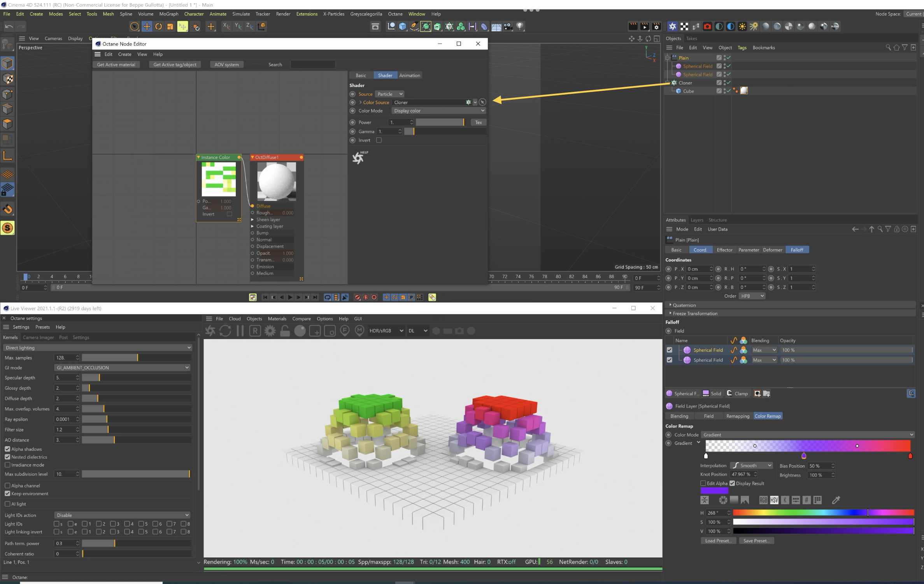Pause rendering in Live Viewer toolbar

[x=240, y=331]
